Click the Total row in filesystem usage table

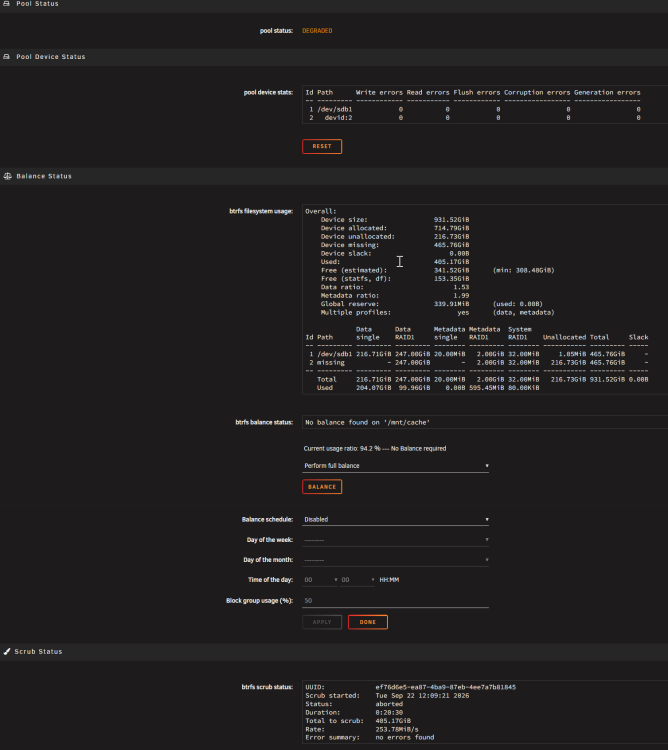pos(482,380)
